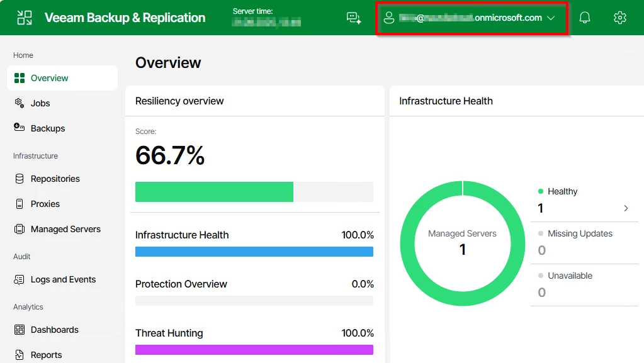The height and width of the screenshot is (363, 644).
Task: Click the Proxies icon in sidebar
Action: click(20, 204)
